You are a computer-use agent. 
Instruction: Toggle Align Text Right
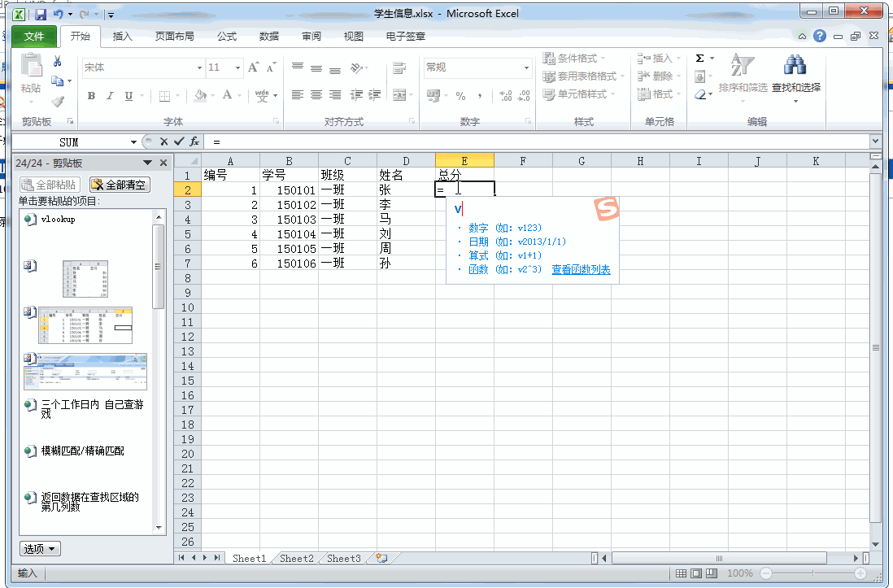(335, 95)
